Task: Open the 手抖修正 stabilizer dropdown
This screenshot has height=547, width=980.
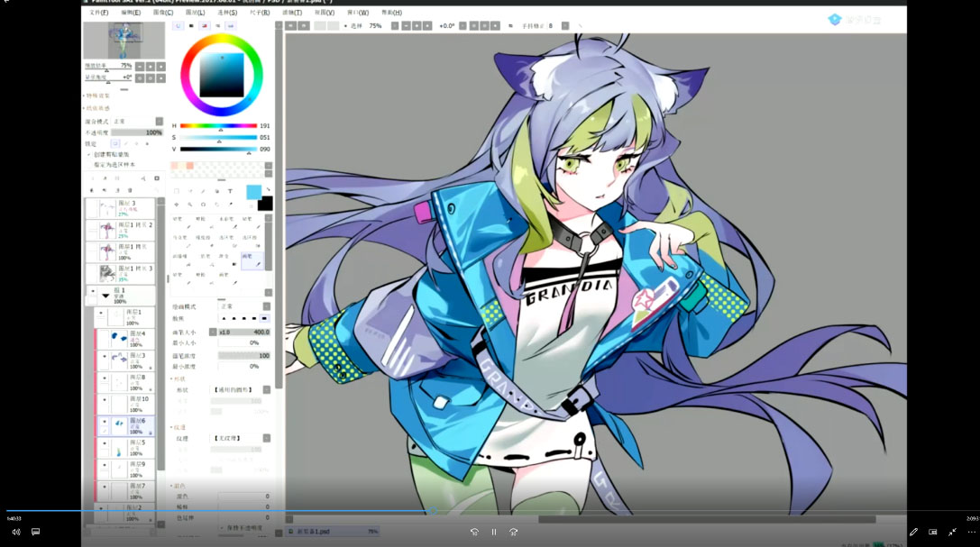Action: pyautogui.click(x=565, y=25)
